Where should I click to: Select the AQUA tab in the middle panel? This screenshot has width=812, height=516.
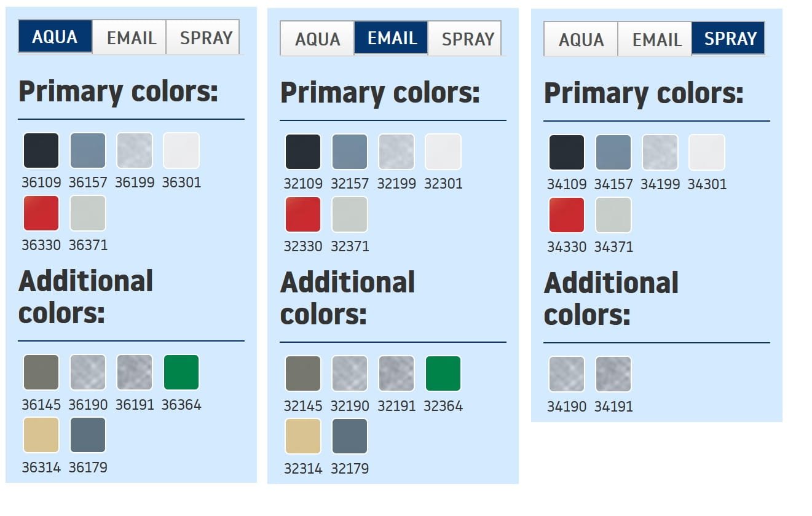(317, 39)
